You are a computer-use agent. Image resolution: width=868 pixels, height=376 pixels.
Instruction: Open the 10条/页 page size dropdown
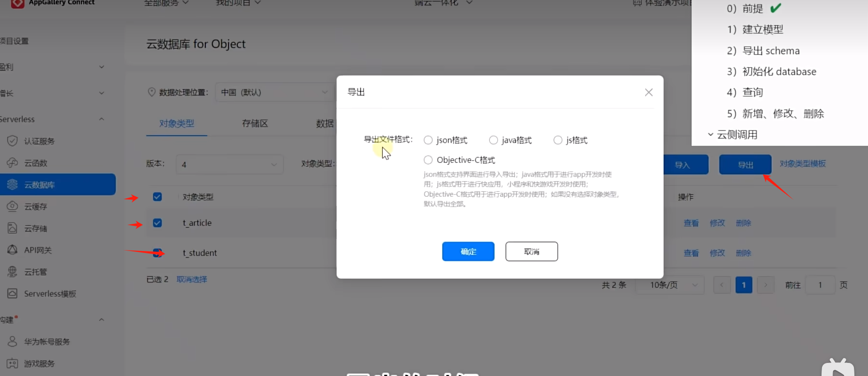(670, 285)
